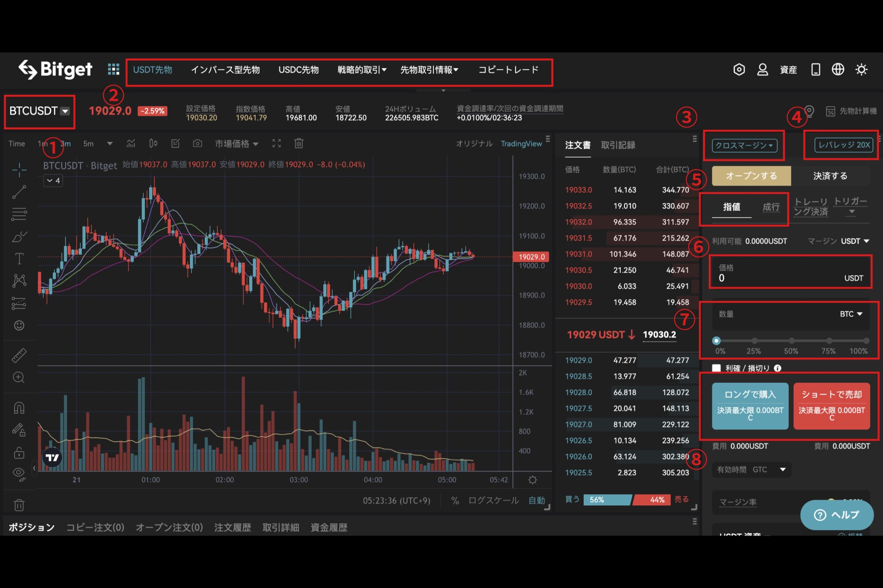
Task: Click the レバレッジ 20X leverage button
Action: pos(844,145)
